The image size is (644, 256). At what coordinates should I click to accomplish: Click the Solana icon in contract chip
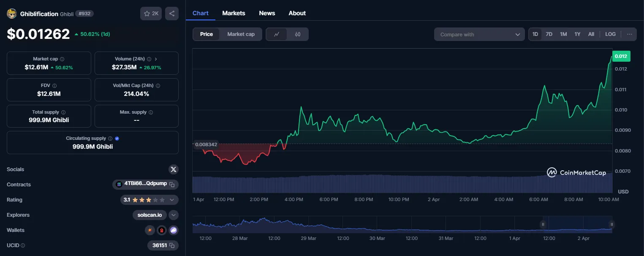coord(119,185)
